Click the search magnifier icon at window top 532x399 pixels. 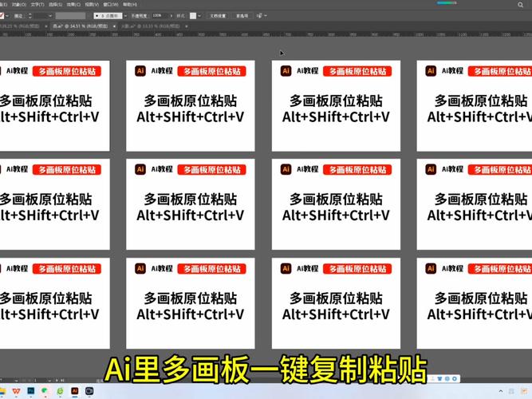point(521,5)
